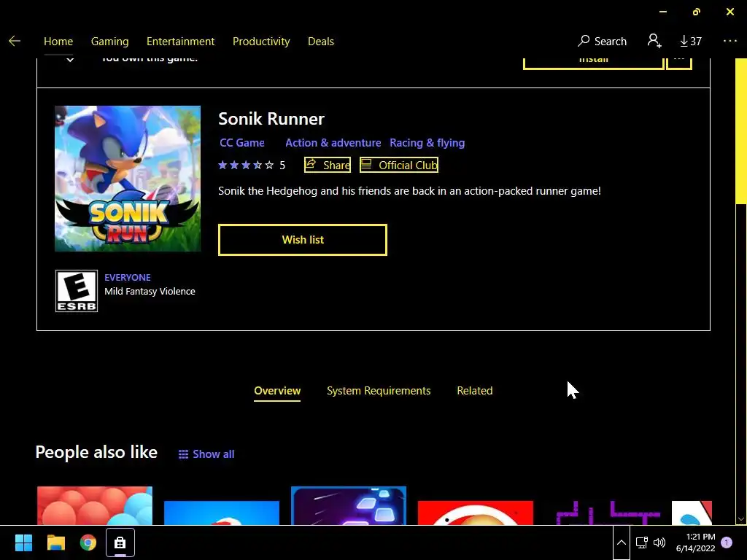Viewport: 747px width, 560px height.
Task: Click the Microsoft Store taskbar icon
Action: 120,542
